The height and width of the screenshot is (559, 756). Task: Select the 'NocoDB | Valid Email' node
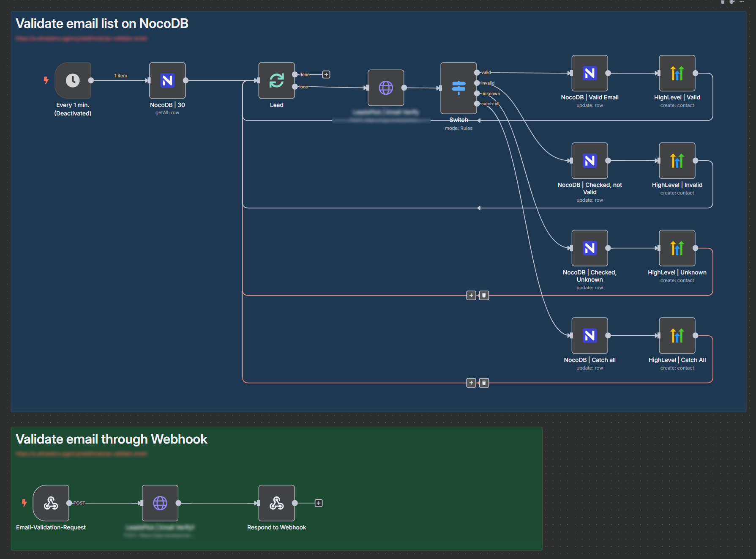point(590,73)
